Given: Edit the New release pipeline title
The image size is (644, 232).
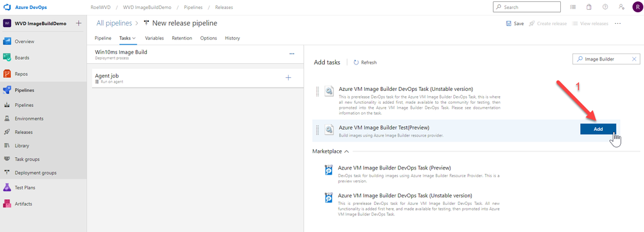Looking at the screenshot, I should [x=185, y=23].
